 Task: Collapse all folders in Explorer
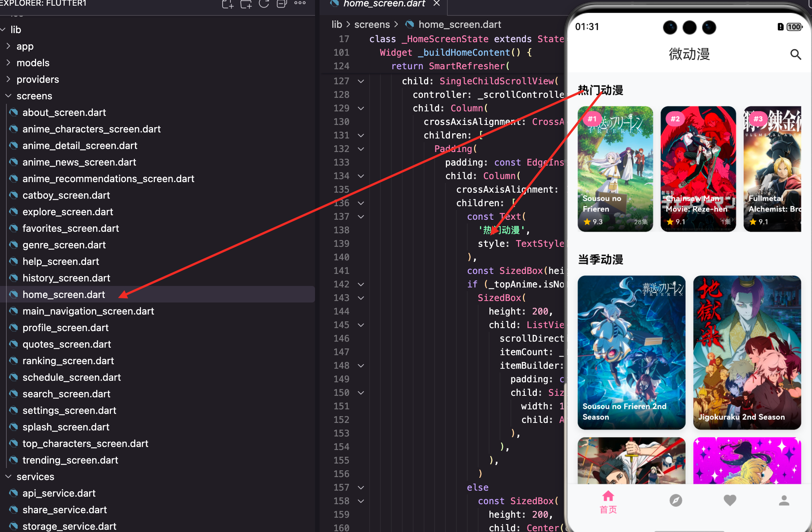(282, 4)
